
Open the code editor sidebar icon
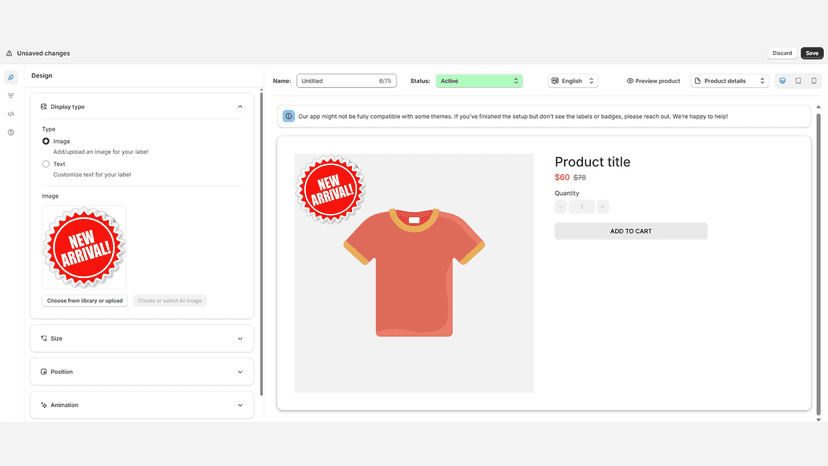coord(11,114)
